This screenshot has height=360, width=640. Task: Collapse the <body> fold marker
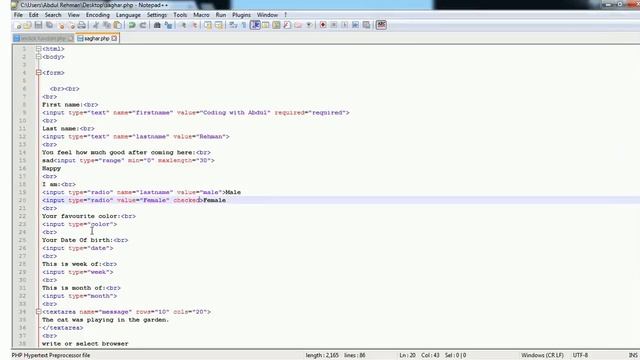pos(38,57)
